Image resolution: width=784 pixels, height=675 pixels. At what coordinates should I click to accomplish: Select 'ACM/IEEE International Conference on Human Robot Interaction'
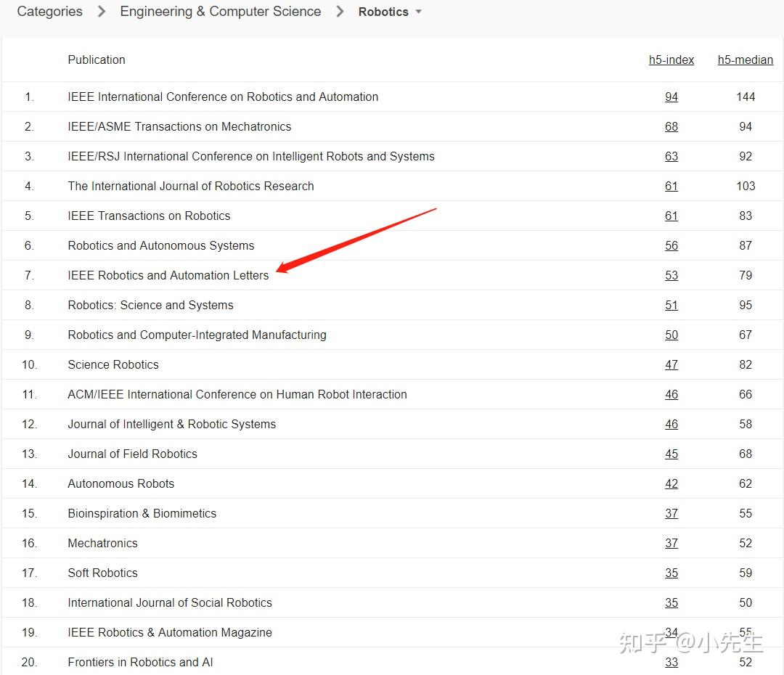(x=237, y=395)
